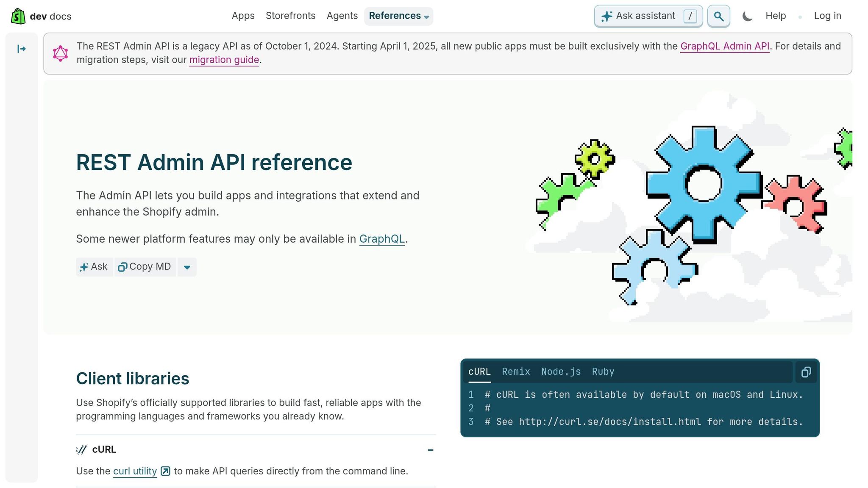Viewport: 868px width, 488px height.
Task: Open the Apps nav item
Action: point(243,16)
